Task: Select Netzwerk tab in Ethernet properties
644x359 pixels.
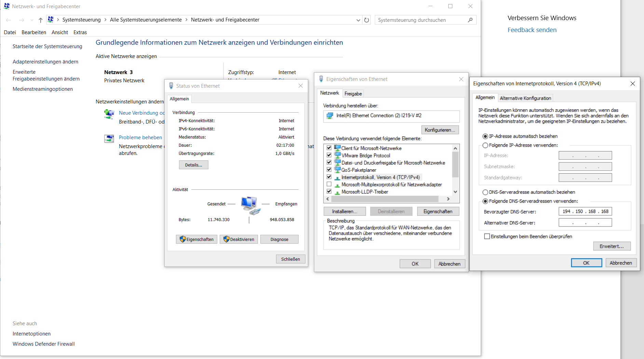Action: pos(330,93)
